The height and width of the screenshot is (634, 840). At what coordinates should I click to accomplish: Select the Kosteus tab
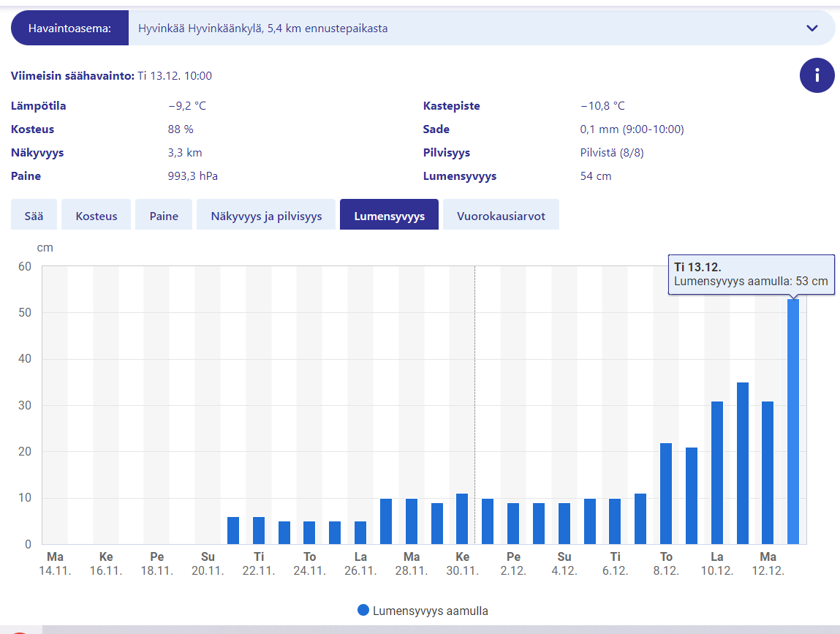coord(96,216)
